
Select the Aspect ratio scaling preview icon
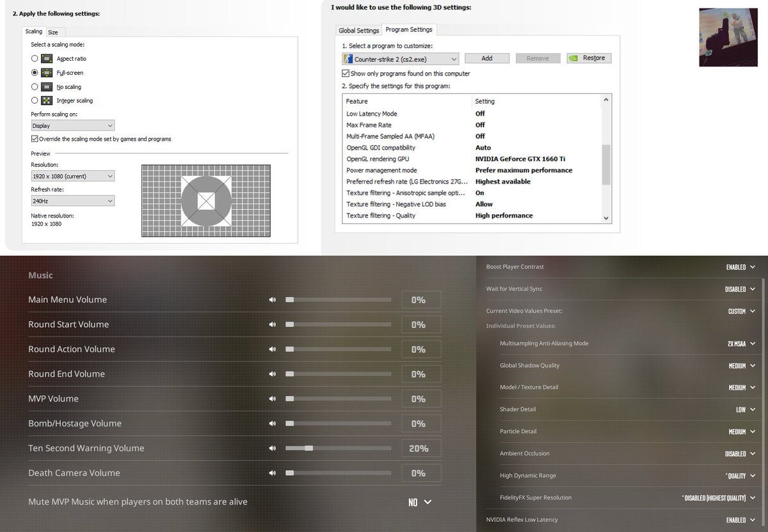tap(46, 58)
